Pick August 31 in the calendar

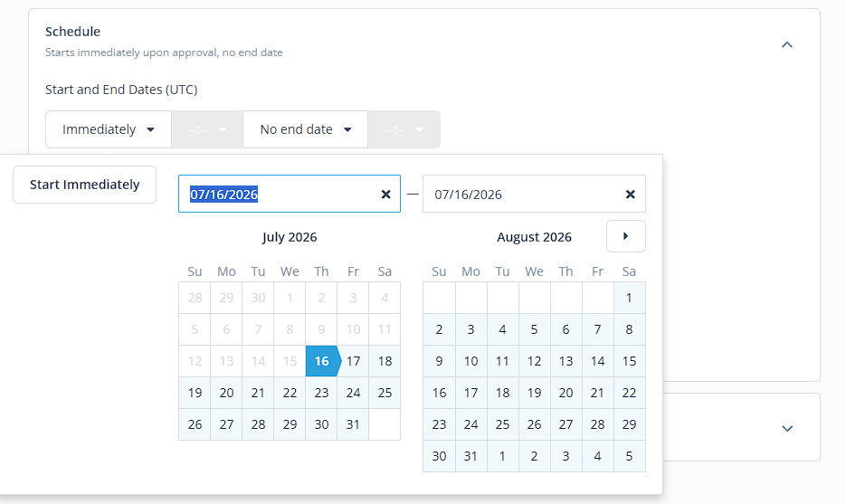pyautogui.click(x=471, y=457)
